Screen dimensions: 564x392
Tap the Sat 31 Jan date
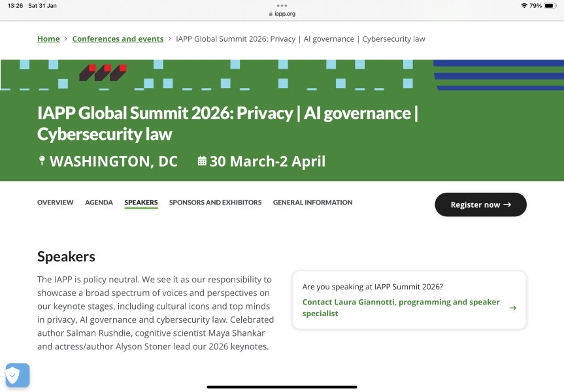(42, 6)
